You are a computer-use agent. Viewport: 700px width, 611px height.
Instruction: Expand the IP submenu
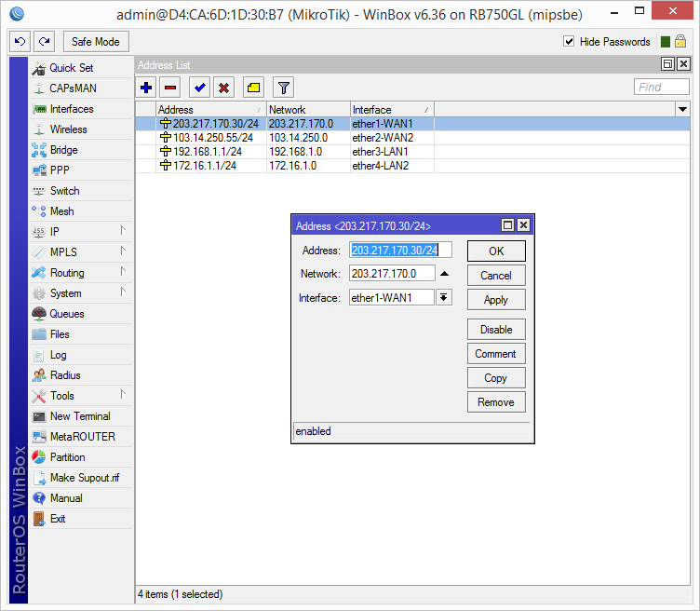(x=82, y=232)
